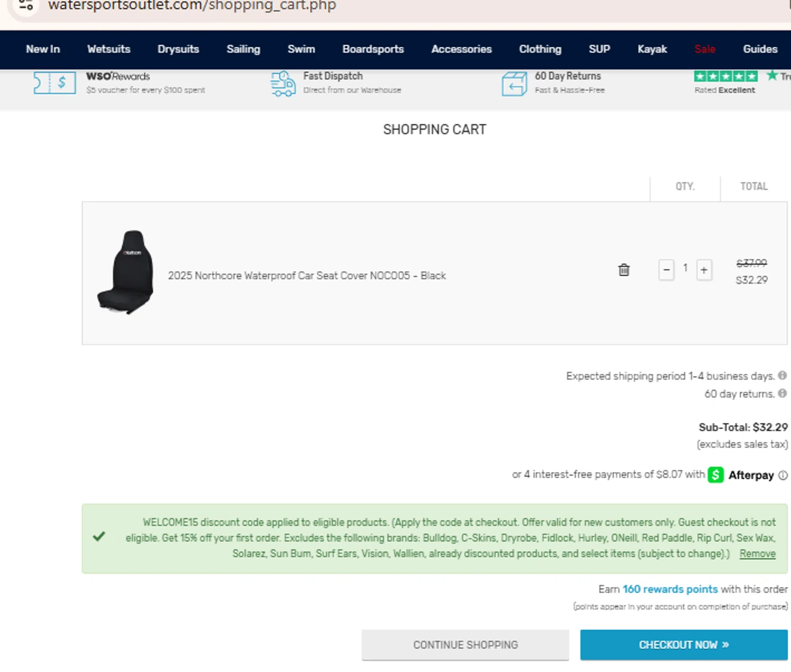This screenshot has height=672, width=791.
Task: Click the excludes sales tax note
Action: coord(742,444)
